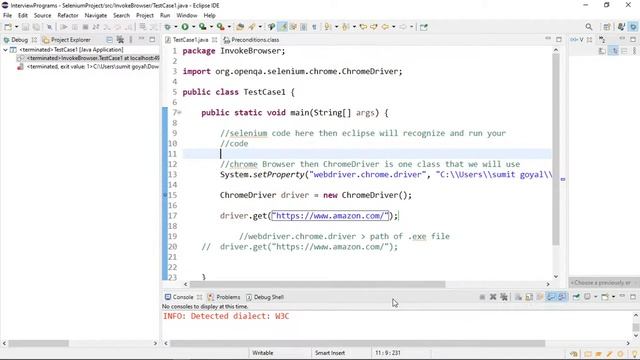
Task: Switch to the Preconditions.class editor tab
Action: 251,40
